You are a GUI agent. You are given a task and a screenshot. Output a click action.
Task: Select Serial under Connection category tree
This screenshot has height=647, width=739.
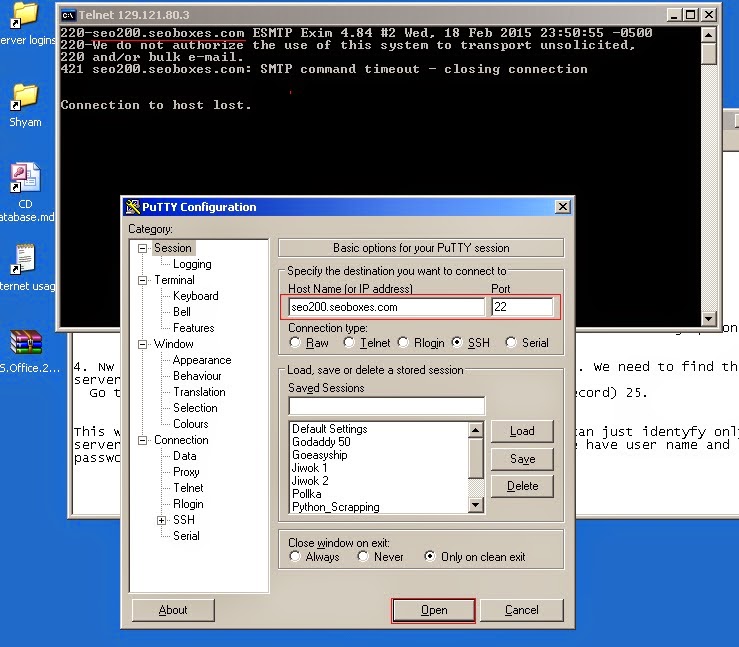(x=186, y=536)
